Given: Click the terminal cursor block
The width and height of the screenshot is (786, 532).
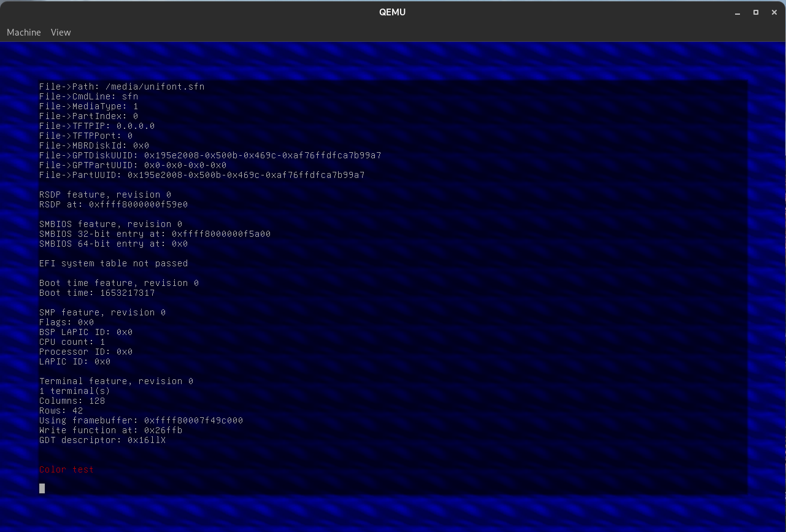Looking at the screenshot, I should pyautogui.click(x=42, y=488).
